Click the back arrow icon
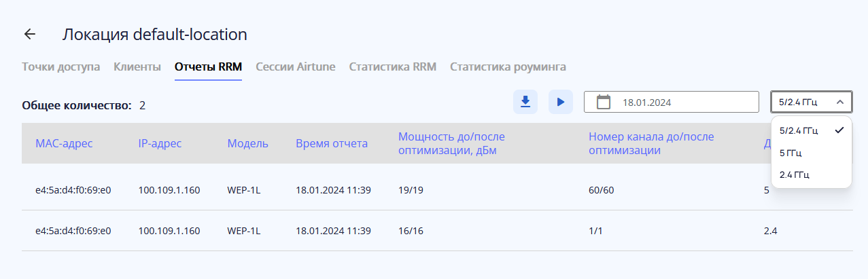 pos(30,35)
